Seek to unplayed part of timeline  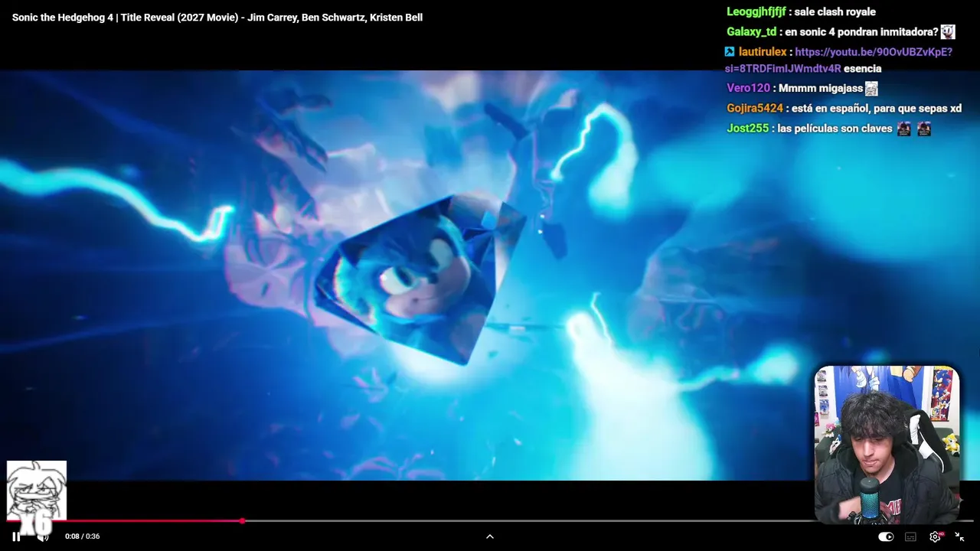point(528,520)
